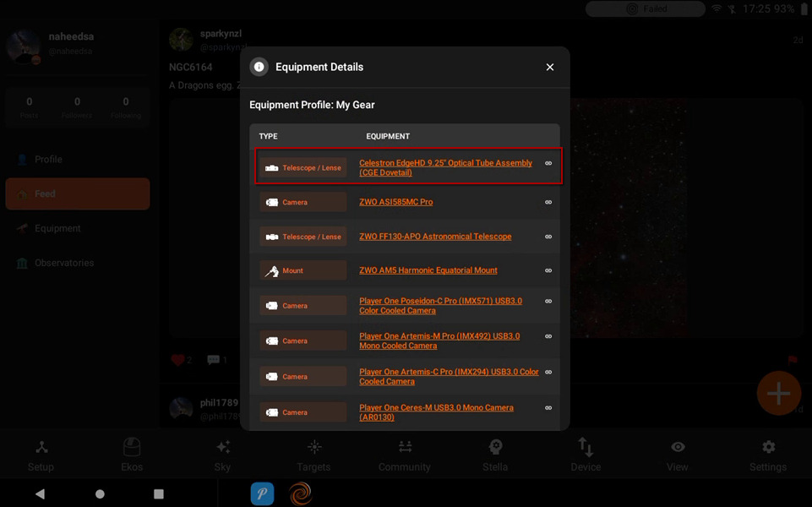Click Camera type badge for ZWO ASI585MC Pro

point(303,202)
